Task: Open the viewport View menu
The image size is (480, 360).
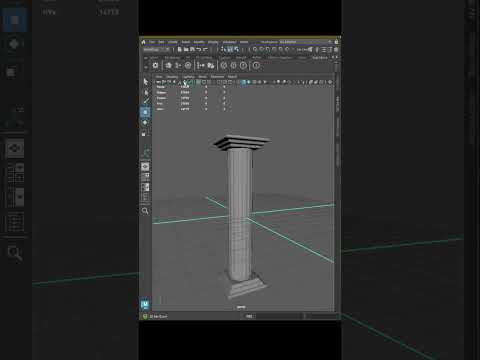Action: [x=159, y=77]
